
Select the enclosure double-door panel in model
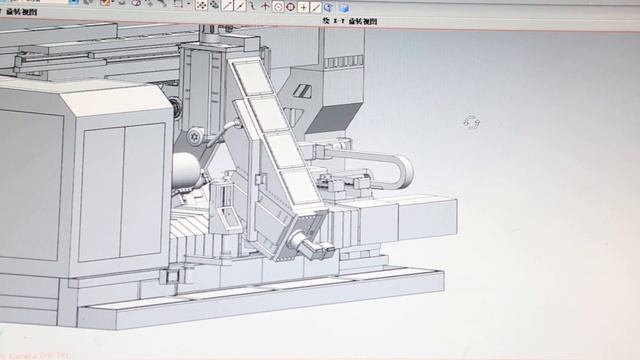pos(121,192)
